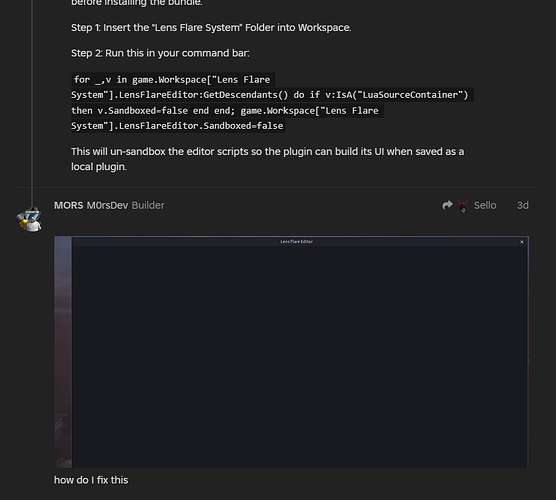Screen dimensions: 556x500
Task: Jump to Sello's replied-to post
Action: click(485, 205)
